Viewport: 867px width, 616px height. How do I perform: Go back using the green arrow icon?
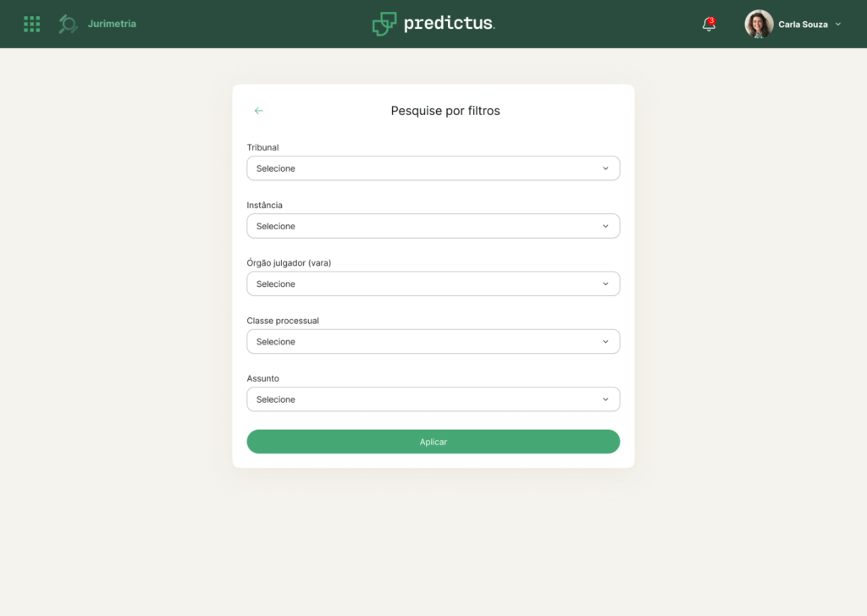pos(259,111)
